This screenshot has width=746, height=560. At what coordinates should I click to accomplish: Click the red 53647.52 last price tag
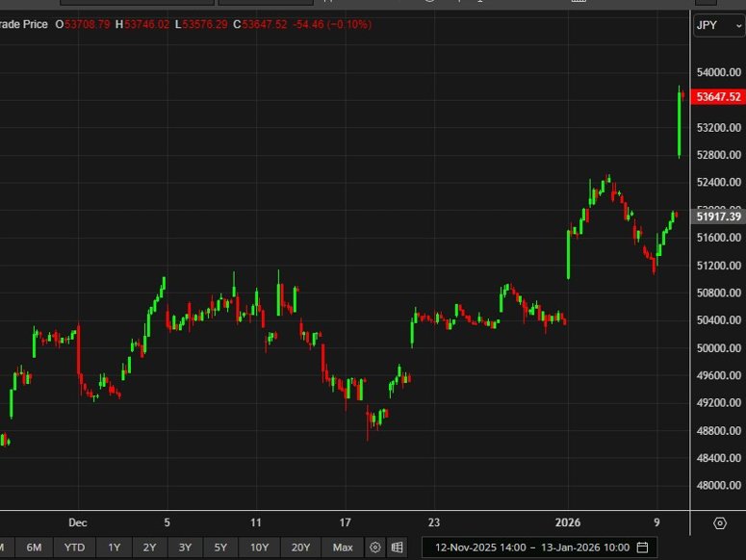[718, 97]
